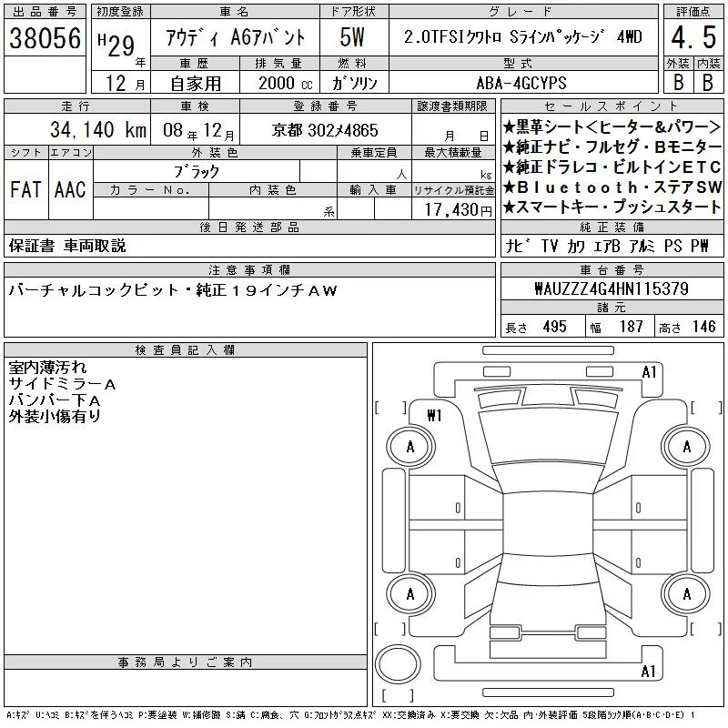Click the front-right wheel A marker
This screenshot has width=728, height=728.
(687, 447)
